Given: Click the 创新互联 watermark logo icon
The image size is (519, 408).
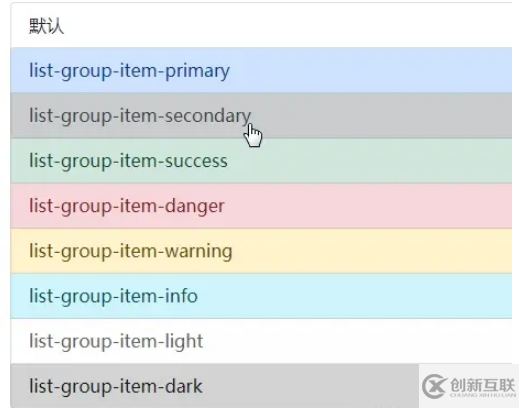Looking at the screenshot, I should [433, 386].
